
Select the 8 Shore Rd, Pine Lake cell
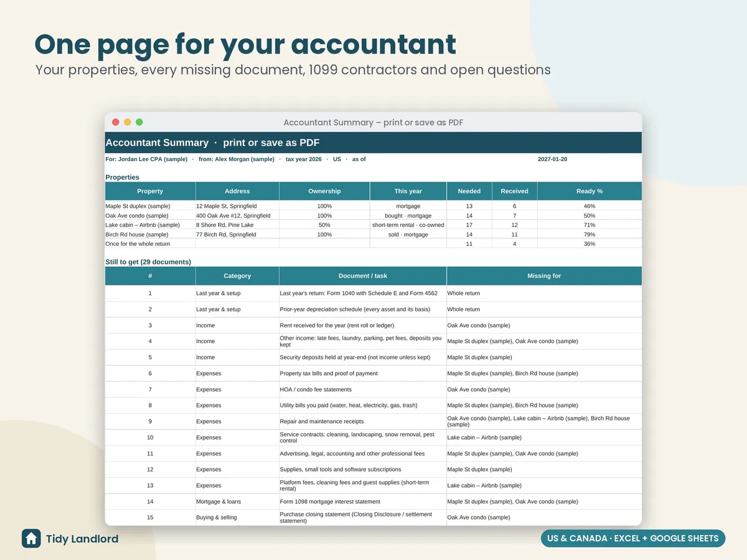pyautogui.click(x=237, y=225)
